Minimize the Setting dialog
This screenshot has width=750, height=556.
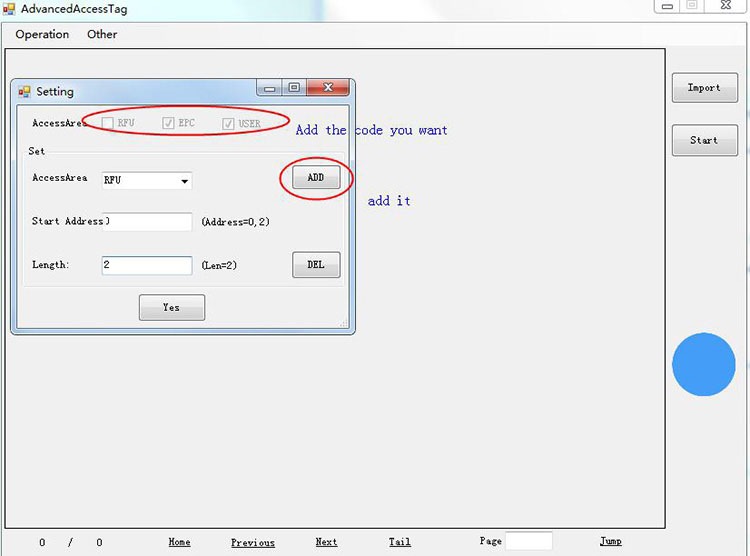point(269,88)
